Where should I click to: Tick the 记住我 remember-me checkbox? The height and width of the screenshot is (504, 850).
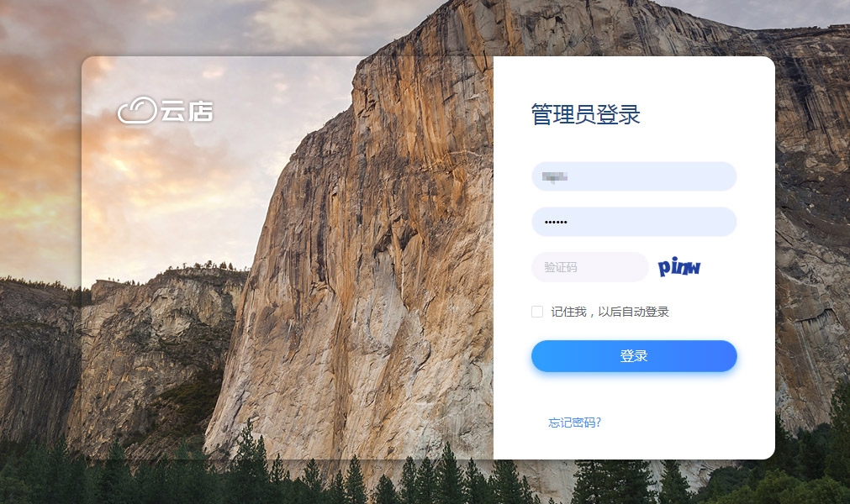click(537, 312)
